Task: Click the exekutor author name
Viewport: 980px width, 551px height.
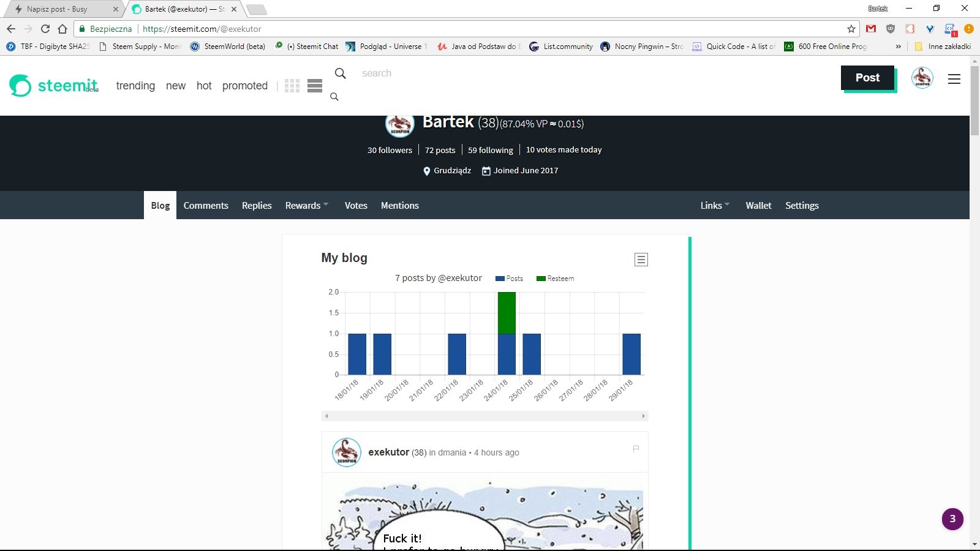Action: pyautogui.click(x=388, y=452)
